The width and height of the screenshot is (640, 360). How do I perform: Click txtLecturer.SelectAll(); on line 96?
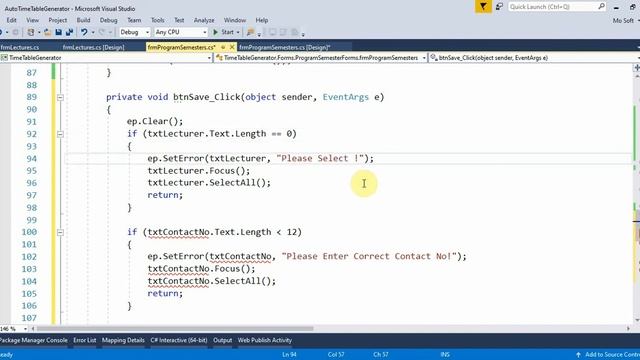click(209, 183)
